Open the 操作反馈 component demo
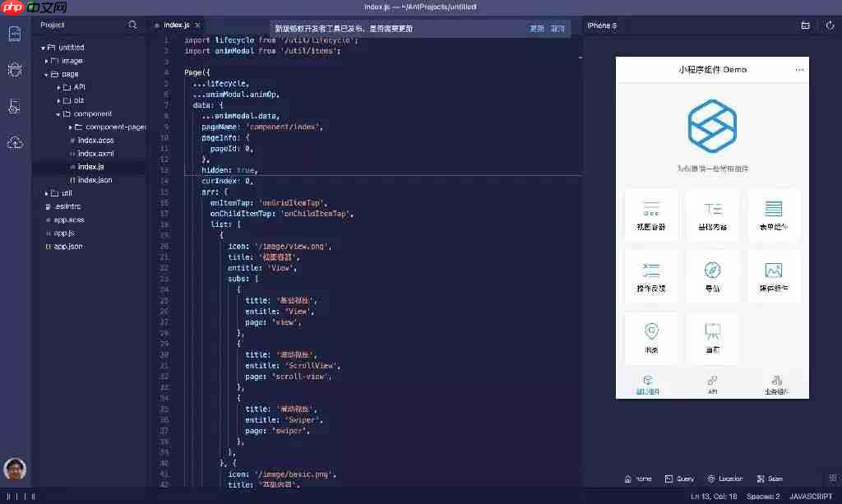Viewport: 842px width, 504px height. pyautogui.click(x=651, y=277)
